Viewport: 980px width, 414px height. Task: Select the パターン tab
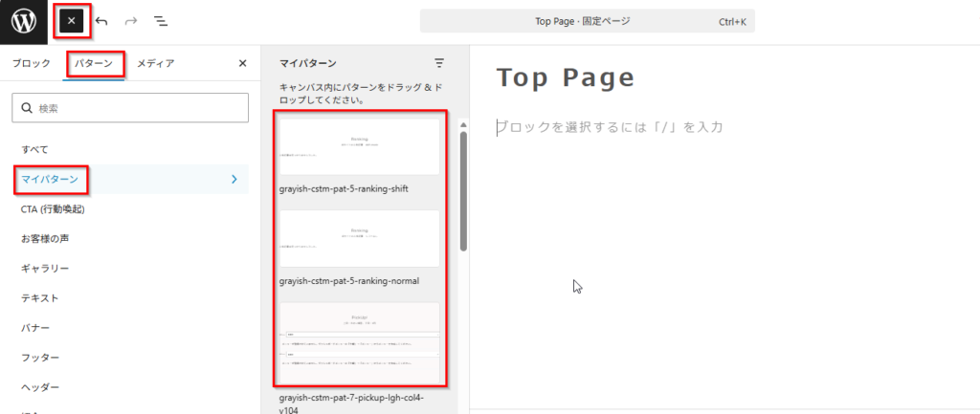95,64
